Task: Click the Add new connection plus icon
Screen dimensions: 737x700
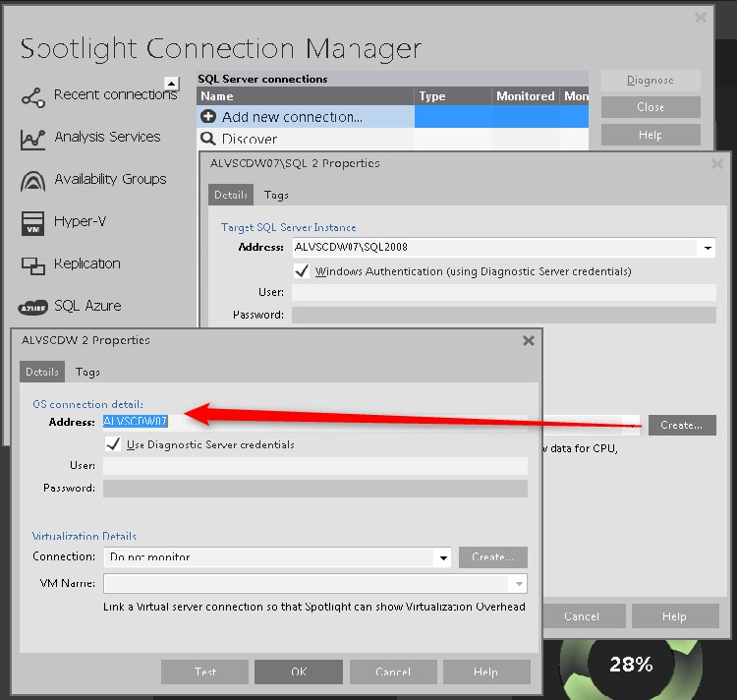Action: (208, 117)
